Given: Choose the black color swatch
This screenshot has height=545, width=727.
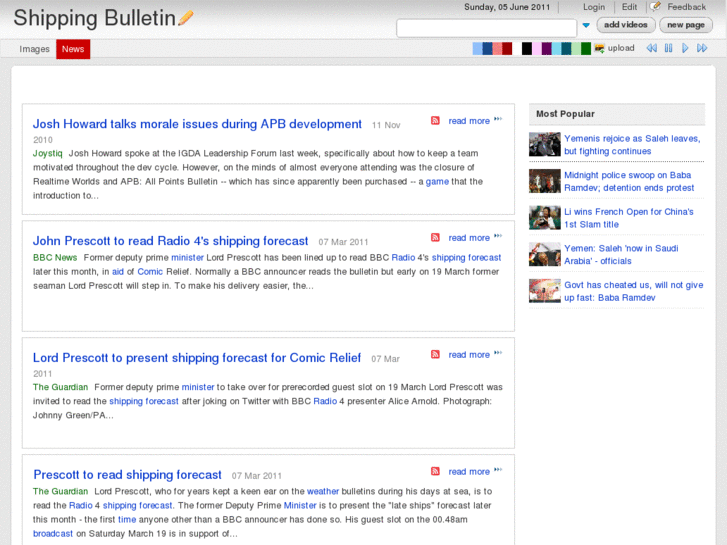Looking at the screenshot, I should click(527, 48).
